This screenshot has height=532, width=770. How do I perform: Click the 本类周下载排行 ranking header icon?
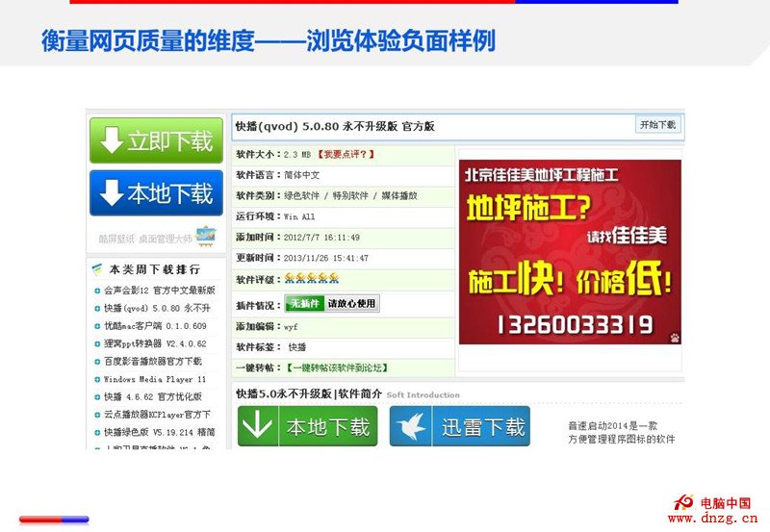[x=97, y=269]
